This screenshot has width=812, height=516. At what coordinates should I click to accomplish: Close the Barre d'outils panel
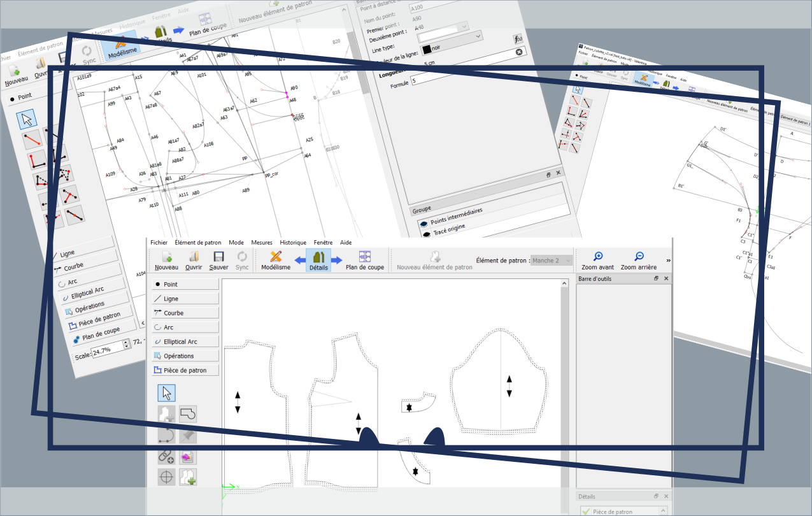pyautogui.click(x=666, y=279)
